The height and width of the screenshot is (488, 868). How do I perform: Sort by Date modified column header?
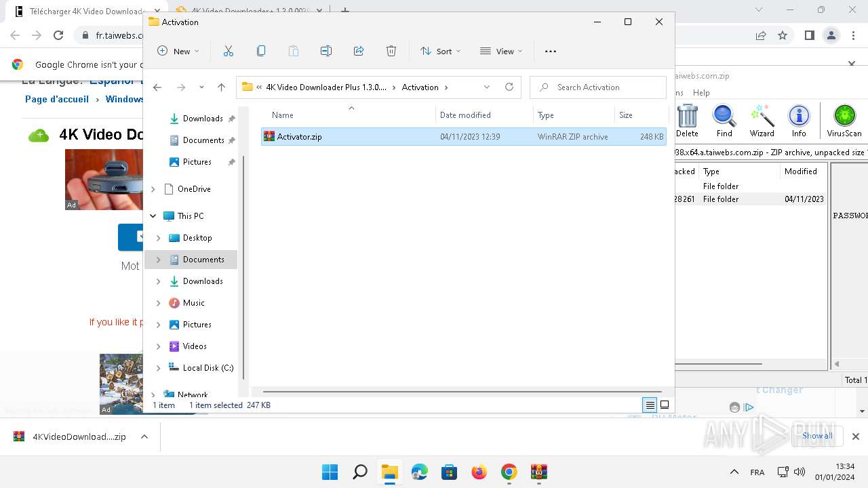(465, 115)
